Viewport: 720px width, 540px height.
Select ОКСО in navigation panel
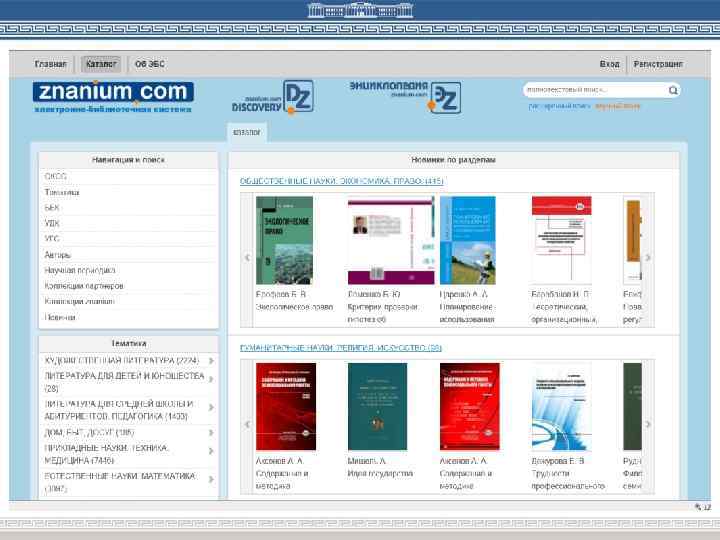point(56,176)
